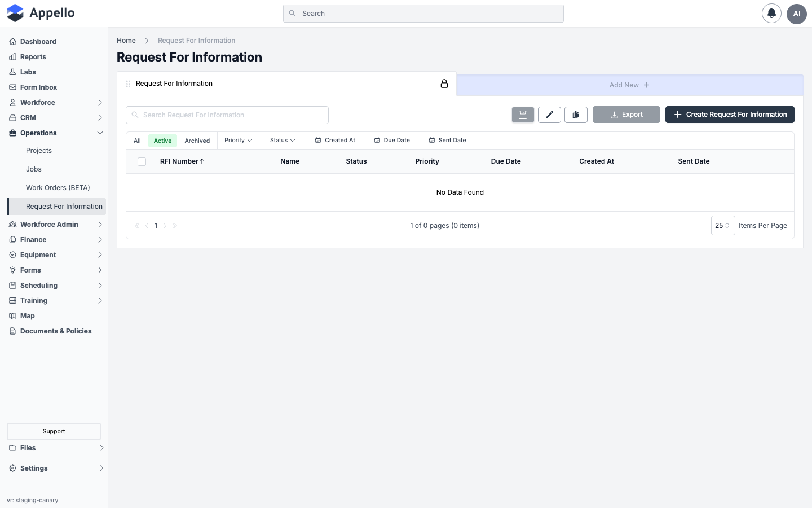Viewport: 812px width, 518px height.
Task: Click the drag handle beside Request For Information tab
Action: pyautogui.click(x=128, y=84)
